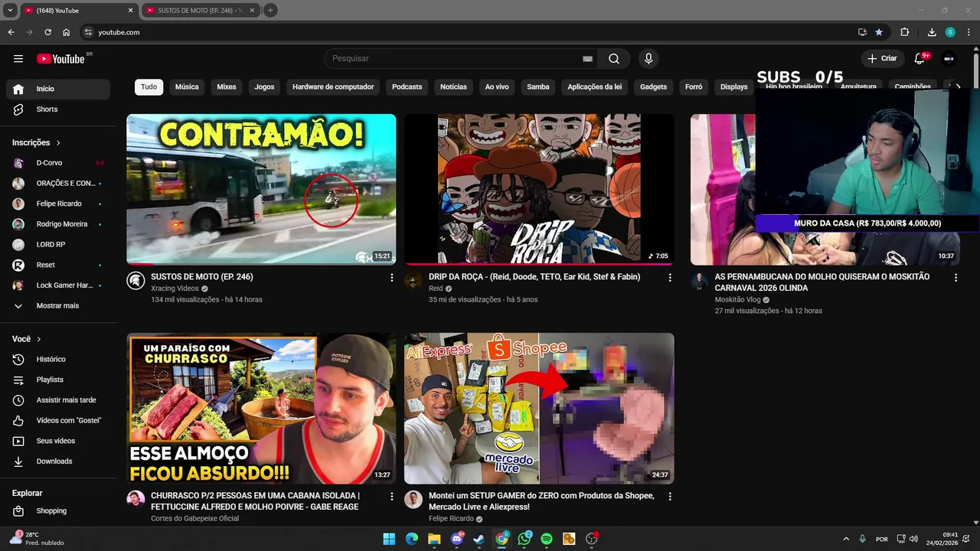The image size is (980, 551).
Task: Open the Xracing Videos channel link
Action: tap(175, 289)
